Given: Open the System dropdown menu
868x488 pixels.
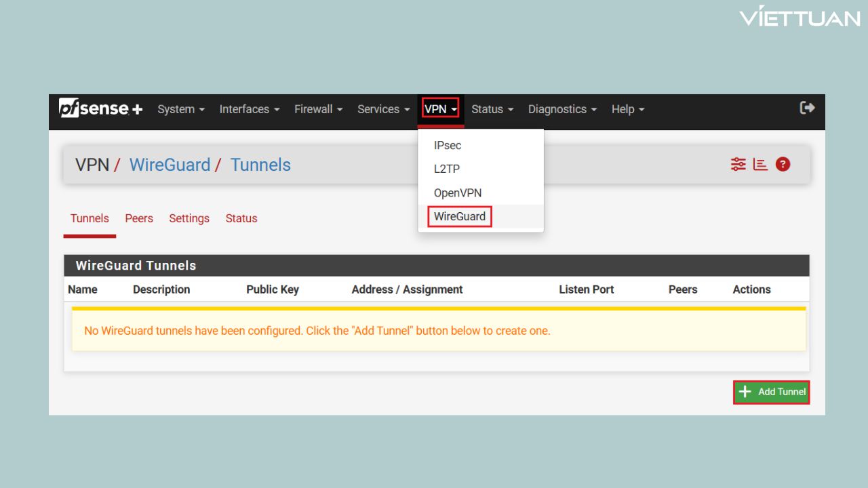Looking at the screenshot, I should coord(177,109).
